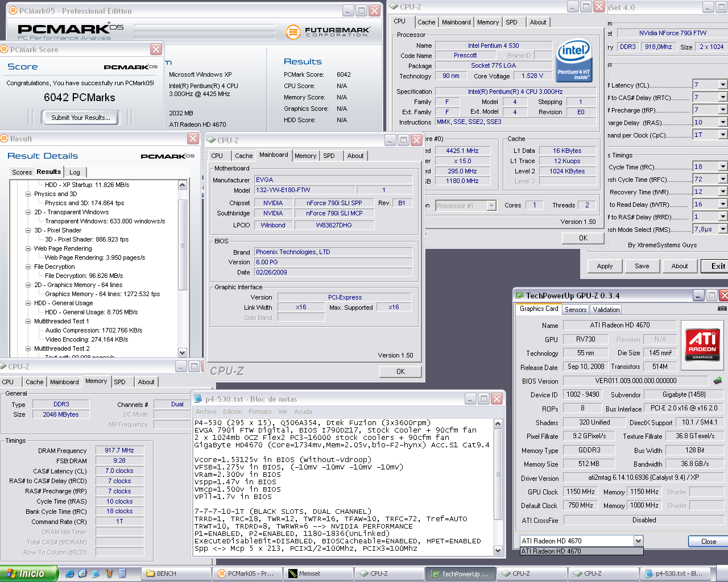This screenshot has width=728, height=582.
Task: Click the GPU-Z BIOS save chip icon
Action: [718, 380]
